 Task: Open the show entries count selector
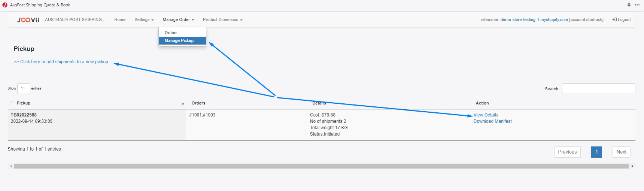click(x=24, y=88)
